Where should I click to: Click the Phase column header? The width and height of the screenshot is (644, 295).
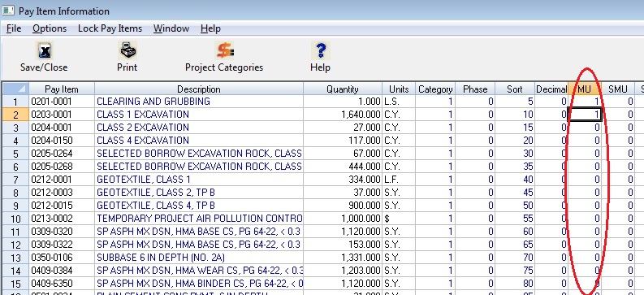[475, 89]
